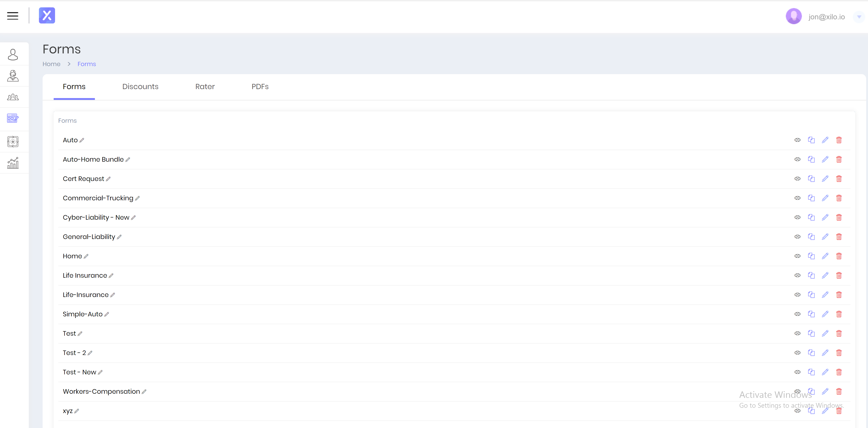Open the Test - New form name
Viewport: 868px width, 428px height.
coord(79,372)
